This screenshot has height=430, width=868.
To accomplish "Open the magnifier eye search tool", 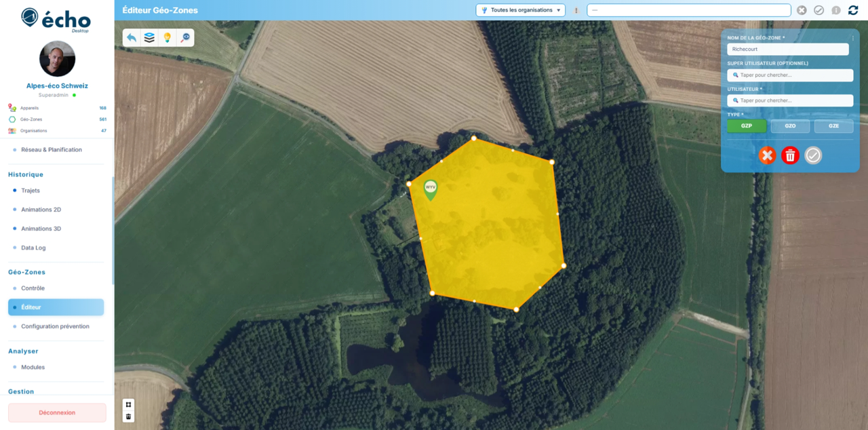I will coord(184,38).
